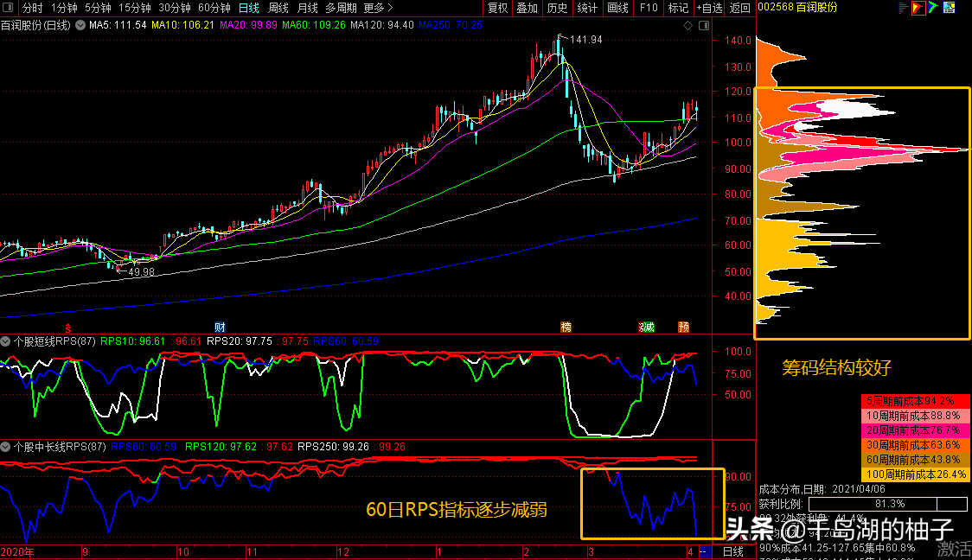Click the MA120: 94.40 indicator value
The height and width of the screenshot is (560, 972).
point(382,25)
